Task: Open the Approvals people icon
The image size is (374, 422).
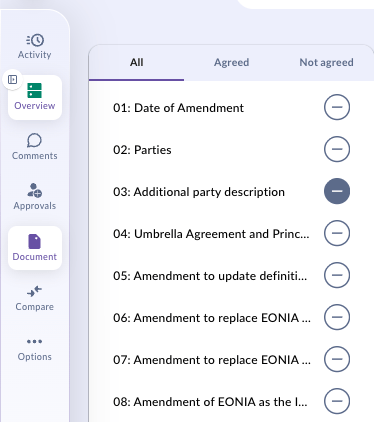Action: tap(34, 190)
